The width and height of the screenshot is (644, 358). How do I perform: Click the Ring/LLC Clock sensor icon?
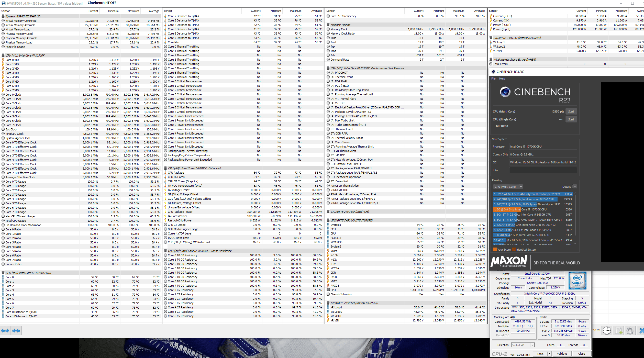point(3,134)
